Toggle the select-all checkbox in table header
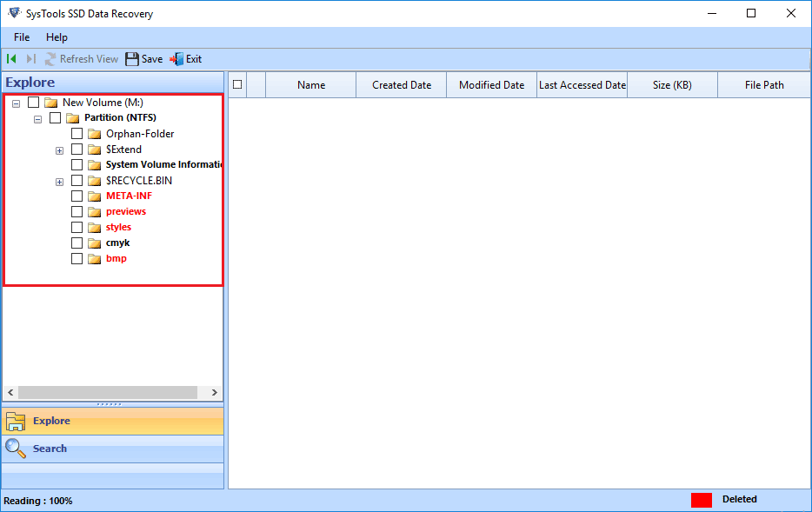The image size is (812, 512). click(237, 84)
